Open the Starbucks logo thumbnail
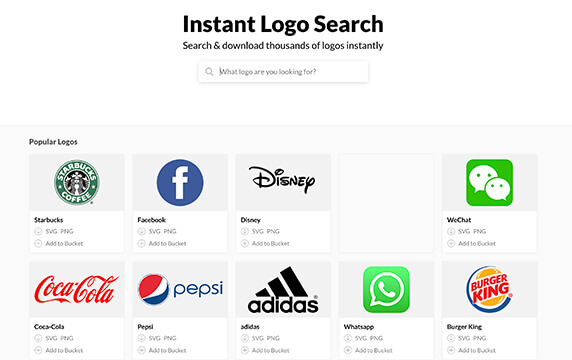572x360 pixels. (x=77, y=182)
